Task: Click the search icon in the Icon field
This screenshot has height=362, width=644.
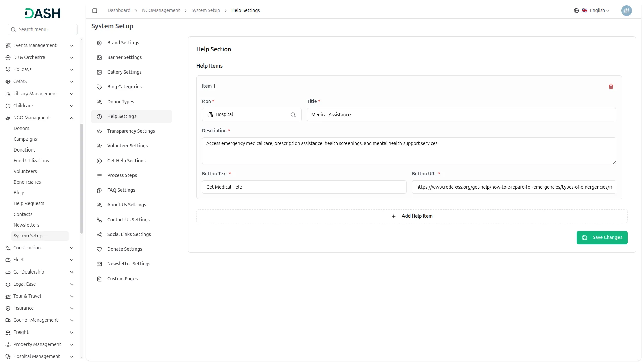Action: pos(293,115)
